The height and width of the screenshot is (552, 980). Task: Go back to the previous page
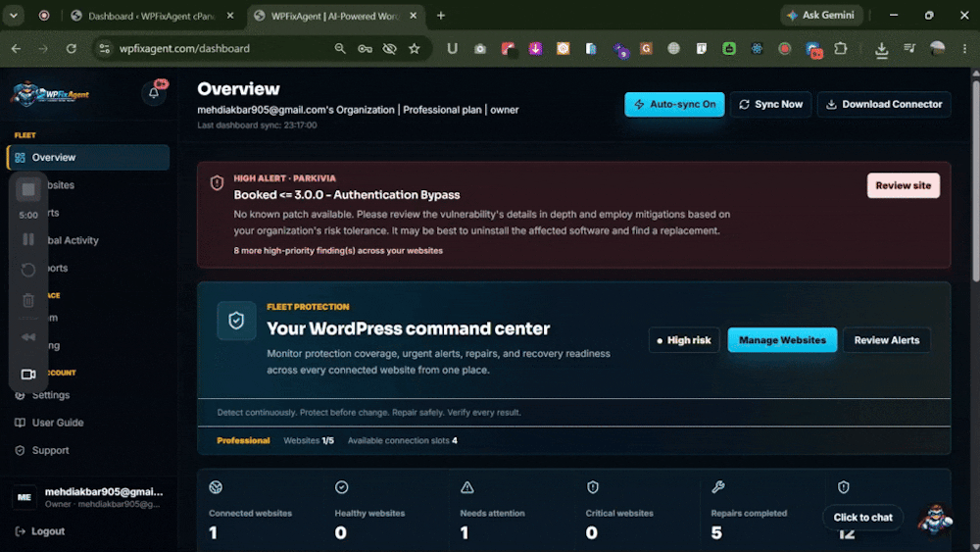point(17,49)
